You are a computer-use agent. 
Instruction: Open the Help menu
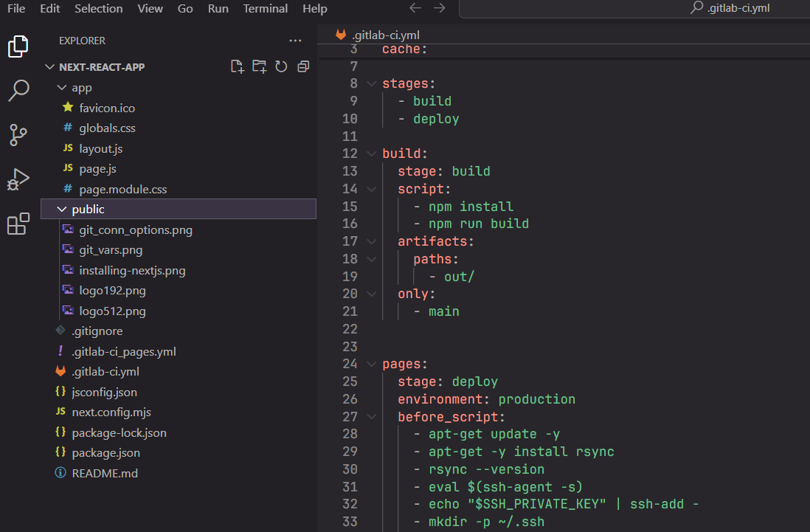[314, 9]
